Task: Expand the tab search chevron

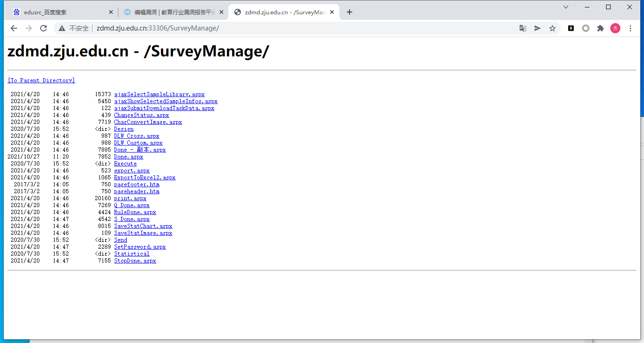Action: point(566,7)
